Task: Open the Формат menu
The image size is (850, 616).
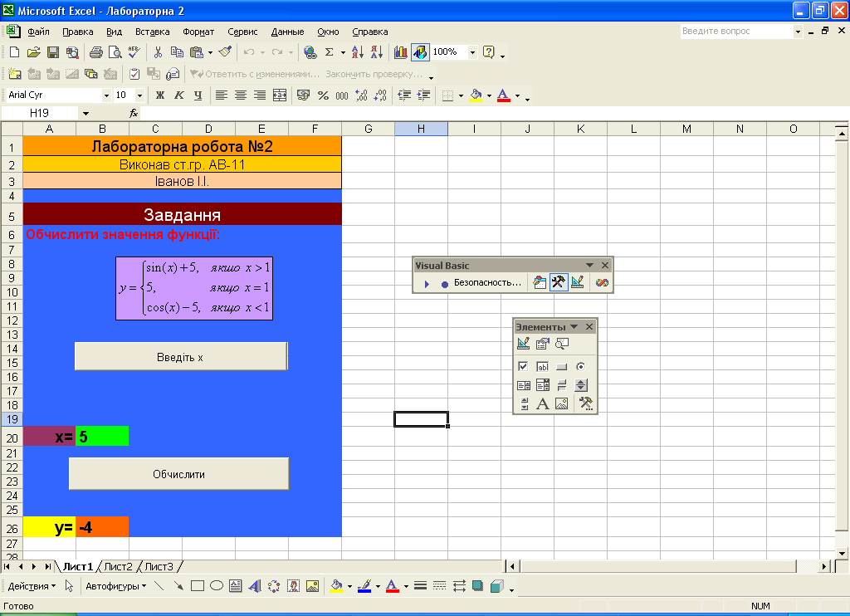Action: 198,32
